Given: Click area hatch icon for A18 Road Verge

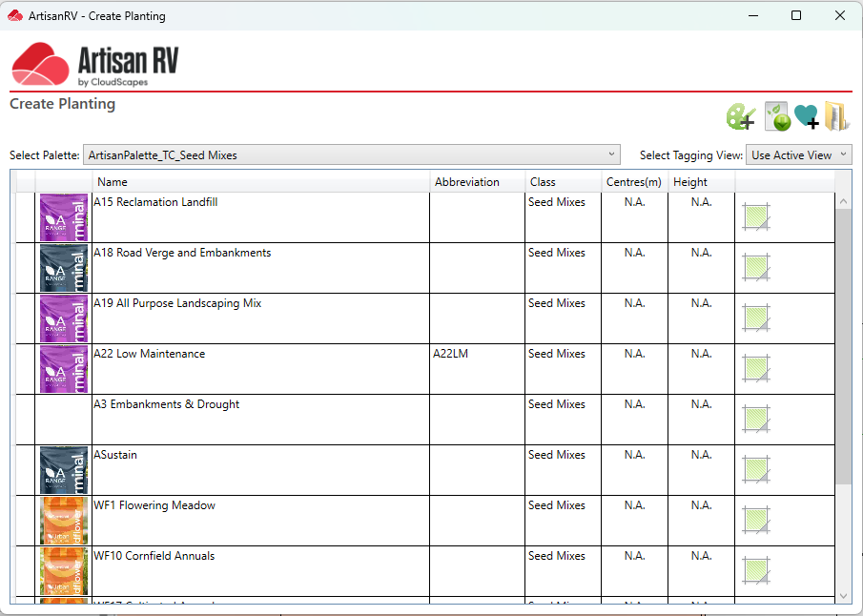Looking at the screenshot, I should [x=756, y=268].
